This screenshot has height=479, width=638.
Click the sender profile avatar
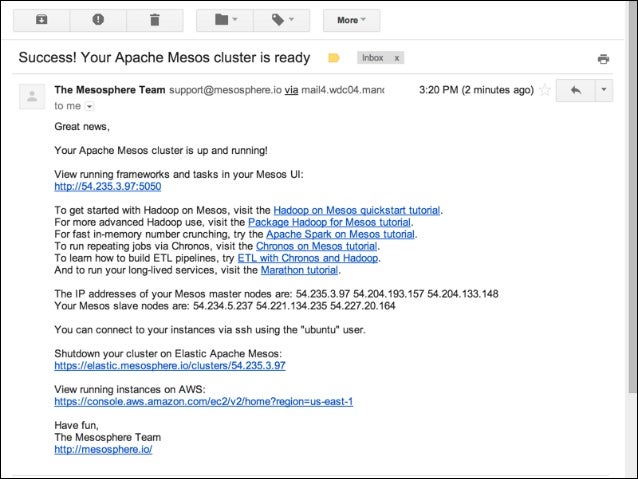[x=32, y=97]
